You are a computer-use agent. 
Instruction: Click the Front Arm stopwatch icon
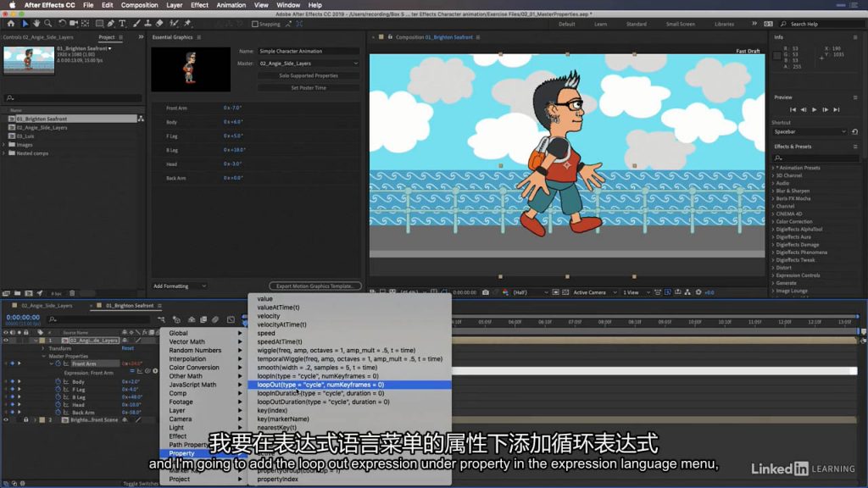click(58, 364)
